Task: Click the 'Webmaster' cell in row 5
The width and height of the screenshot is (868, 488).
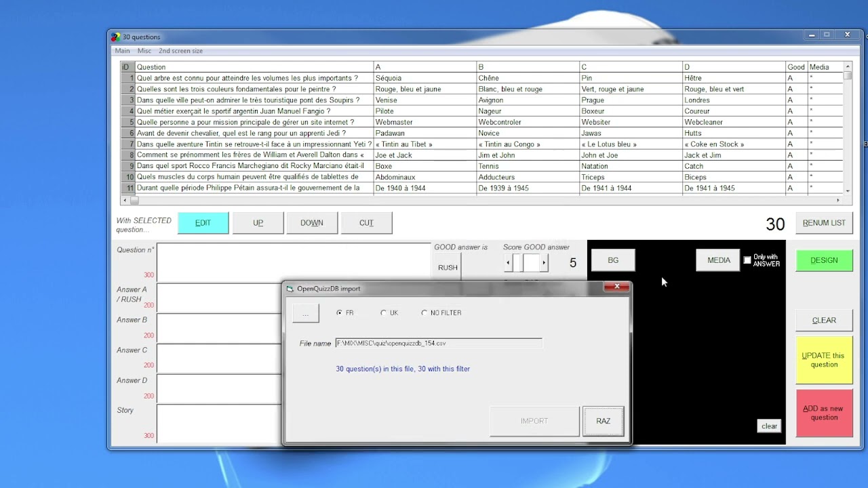Action: tap(425, 122)
